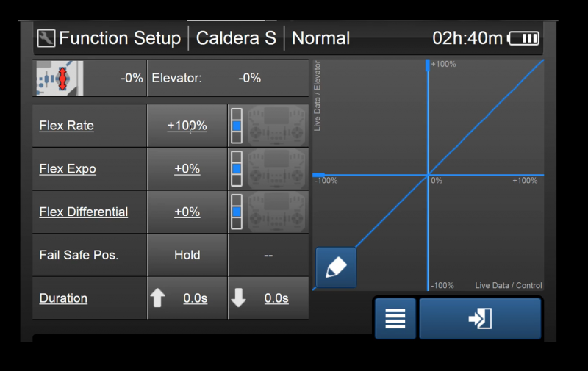This screenshot has width=588, height=371.
Task: Open the Flex Rate transmitter switch selector
Action: pos(277,126)
